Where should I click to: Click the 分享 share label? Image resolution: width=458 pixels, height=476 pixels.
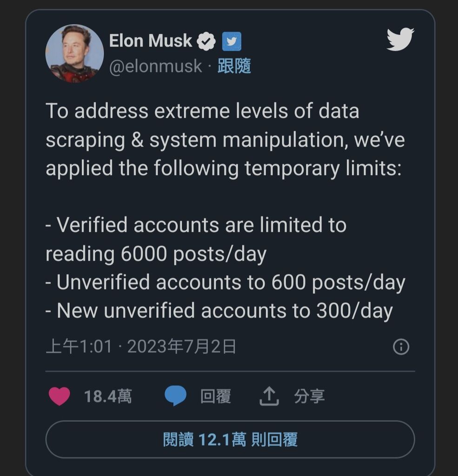pyautogui.click(x=309, y=397)
